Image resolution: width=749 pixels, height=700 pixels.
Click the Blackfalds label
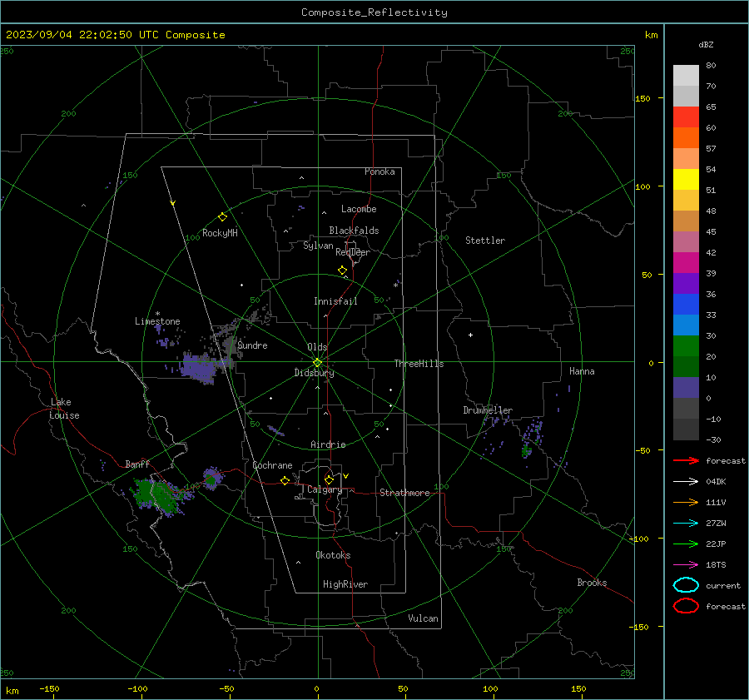354,231
